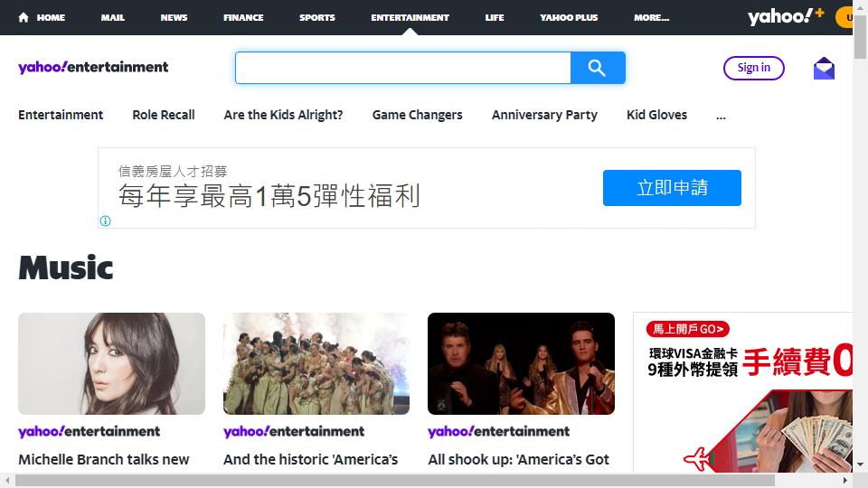The image size is (868, 488).
Task: Open the Elvis performer article thumbnail
Action: (x=521, y=363)
